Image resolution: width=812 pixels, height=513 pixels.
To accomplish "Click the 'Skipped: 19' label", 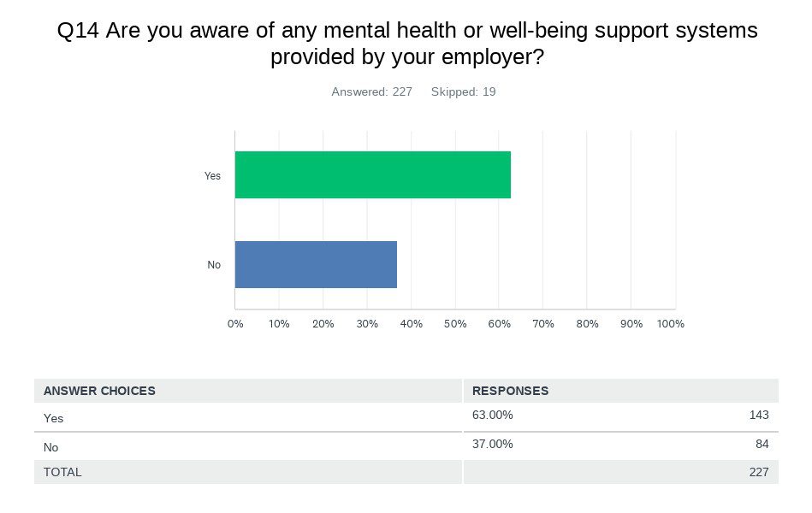I will (x=463, y=91).
